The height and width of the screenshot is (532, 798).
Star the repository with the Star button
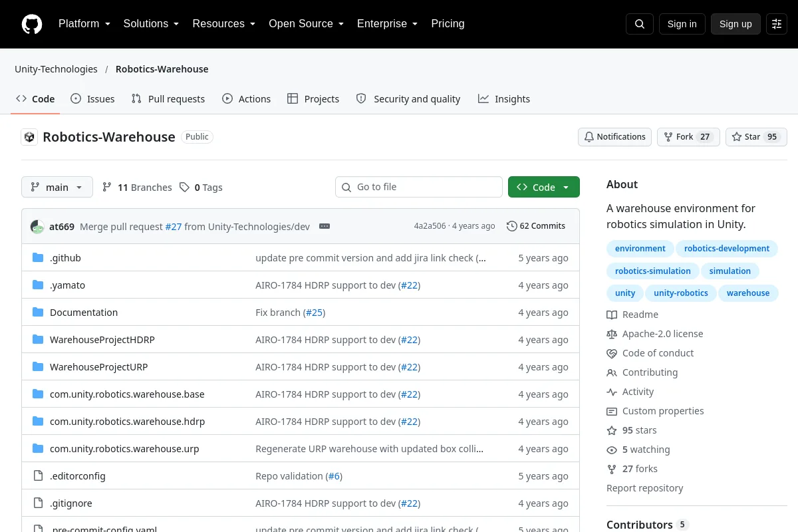pos(756,137)
